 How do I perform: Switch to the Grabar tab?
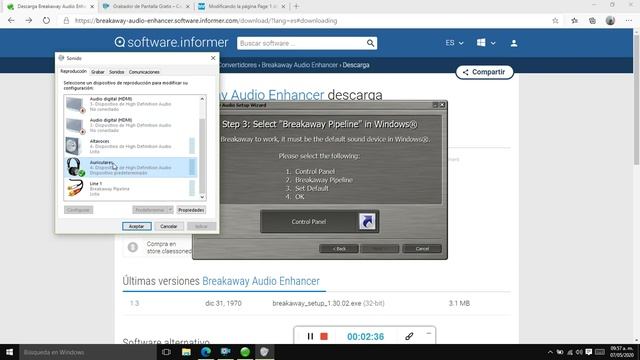pyautogui.click(x=98, y=72)
